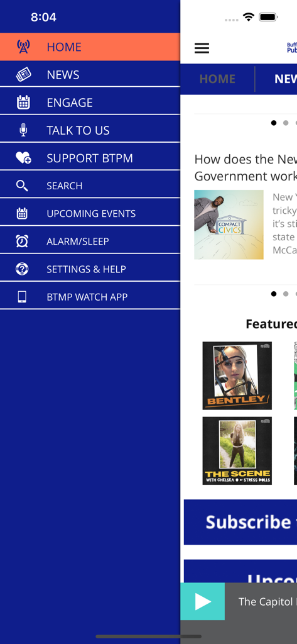The image size is (297, 644).
Task: Tap the heart-plus Support BTPM icon
Action: [23, 158]
